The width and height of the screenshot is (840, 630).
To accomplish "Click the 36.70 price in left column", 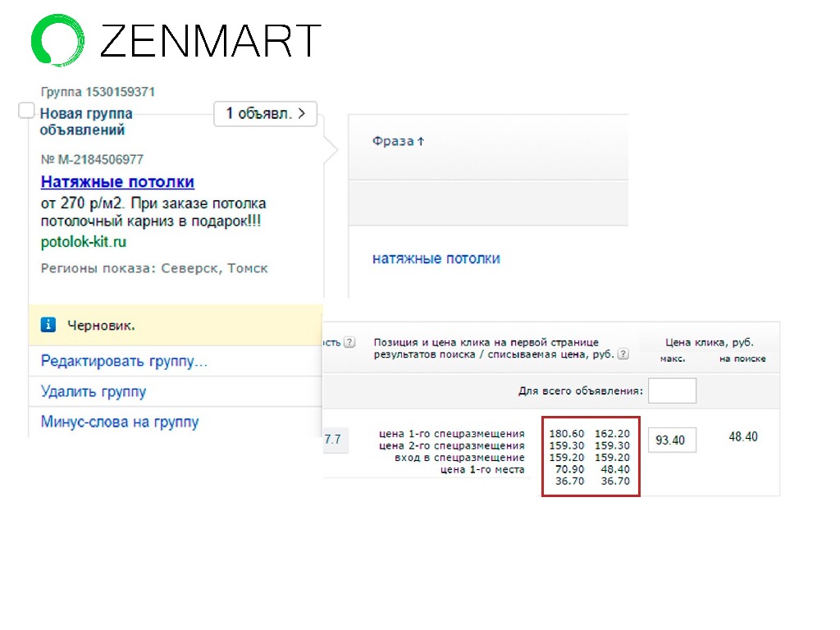I will (x=567, y=482).
